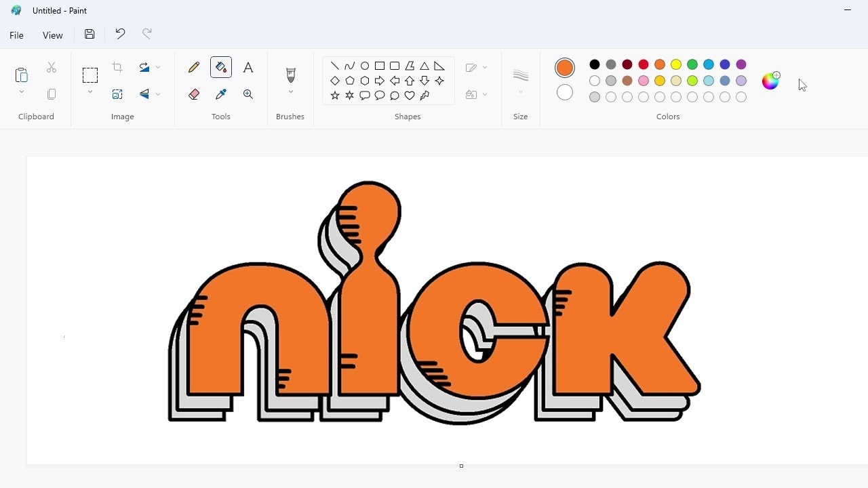Click the Paste clipboard icon
Image resolution: width=868 pixels, height=488 pixels.
pyautogui.click(x=22, y=74)
